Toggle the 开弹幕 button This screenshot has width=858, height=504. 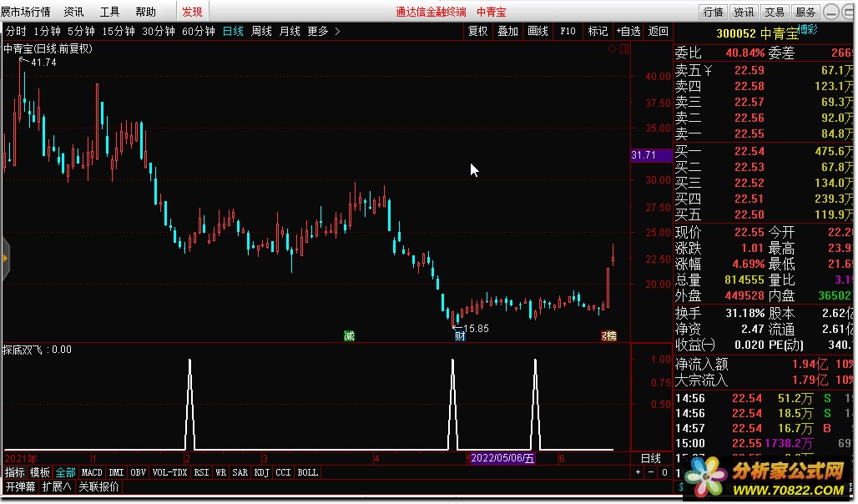tap(21, 486)
